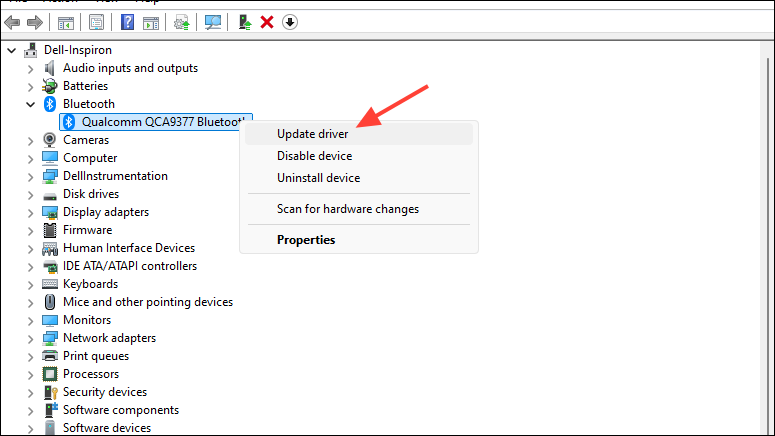Select the DellInstrumentation tree label
Screen dimensions: 775x436
115,176
